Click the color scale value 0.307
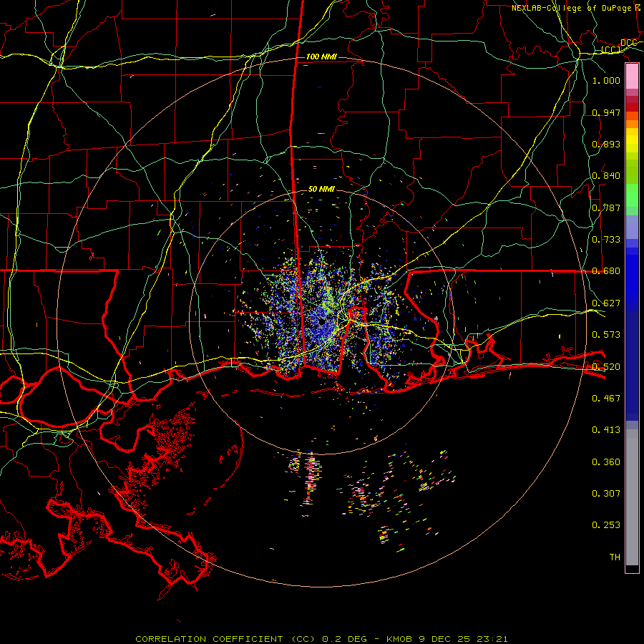This screenshot has height=644, width=644. click(606, 493)
